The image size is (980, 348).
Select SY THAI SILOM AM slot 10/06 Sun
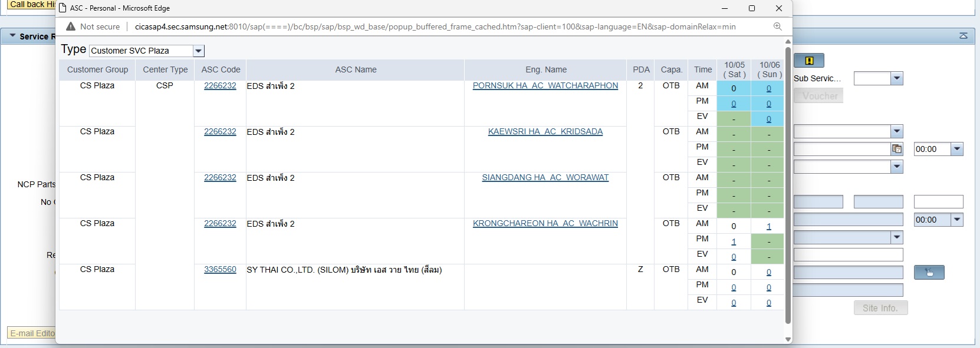[x=769, y=272]
